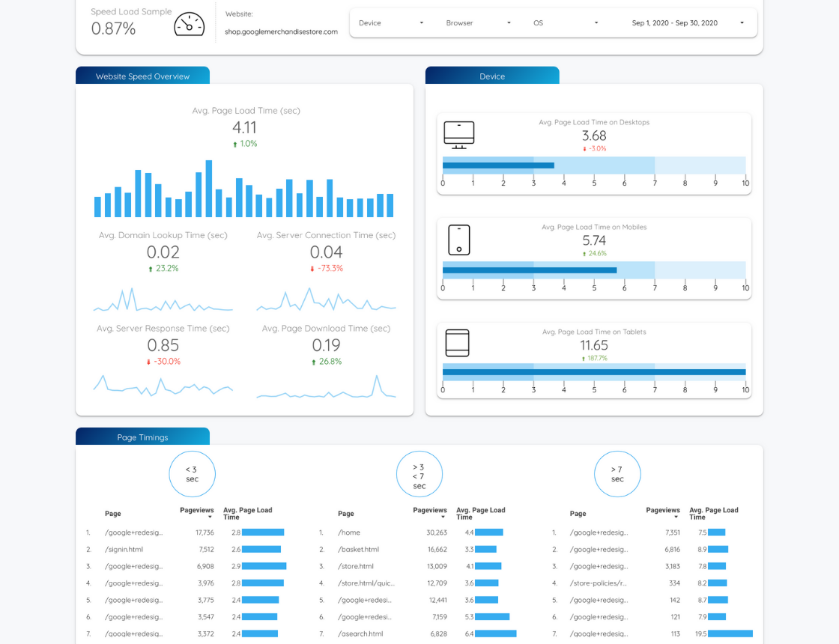Open the OS filter dropdown

[x=566, y=23]
